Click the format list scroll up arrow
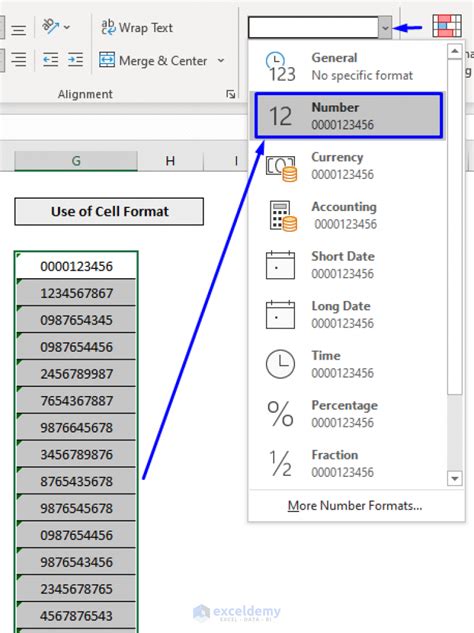This screenshot has height=633, width=474. click(x=455, y=51)
